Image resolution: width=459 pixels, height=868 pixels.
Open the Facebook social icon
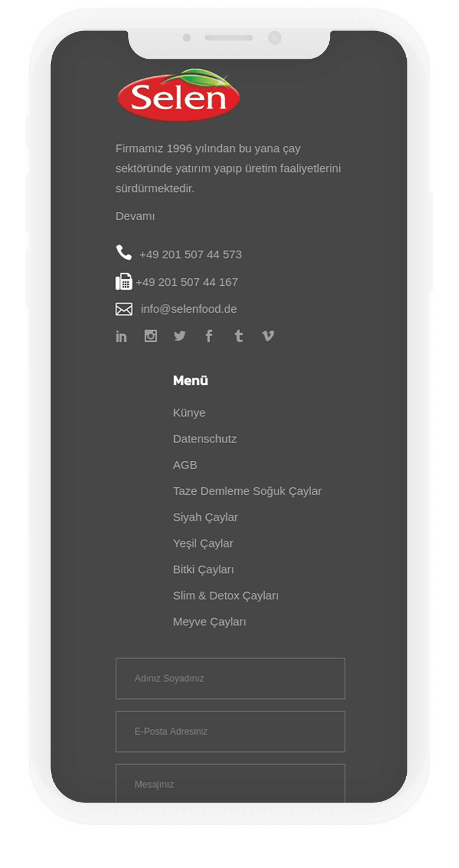209,336
